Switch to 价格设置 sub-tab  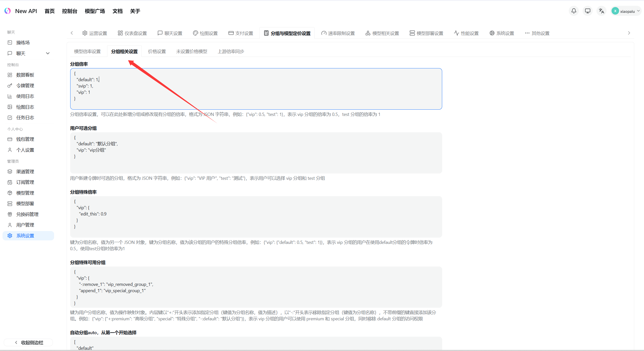pos(157,51)
